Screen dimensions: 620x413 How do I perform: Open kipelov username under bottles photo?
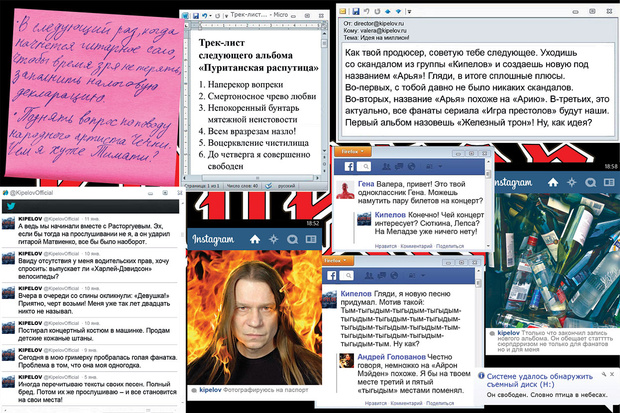[x=508, y=333]
